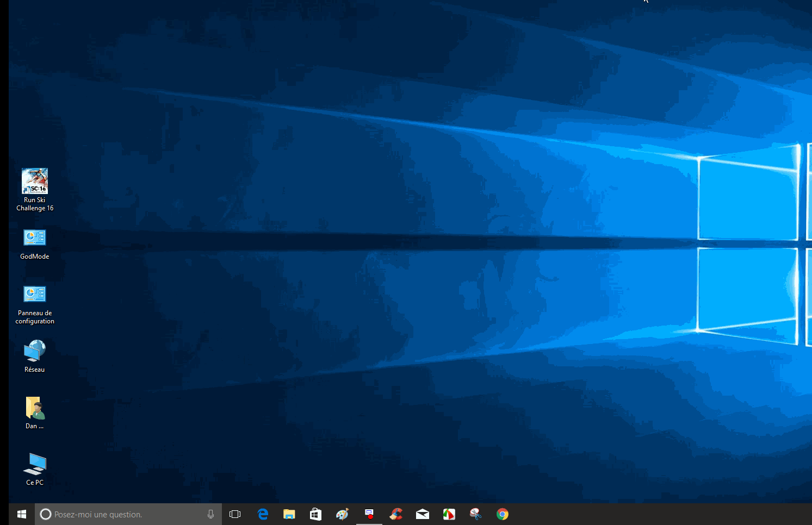Launch Google Chrome from the taskbar
Viewport: 812px width, 525px height.
503,514
